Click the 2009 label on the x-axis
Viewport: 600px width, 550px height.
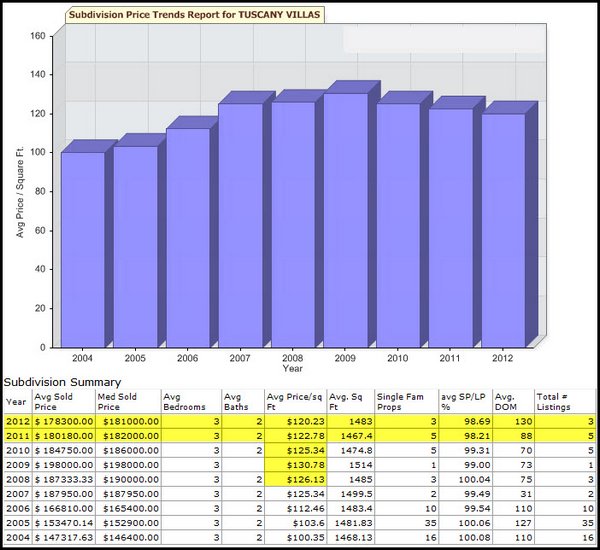(x=345, y=358)
